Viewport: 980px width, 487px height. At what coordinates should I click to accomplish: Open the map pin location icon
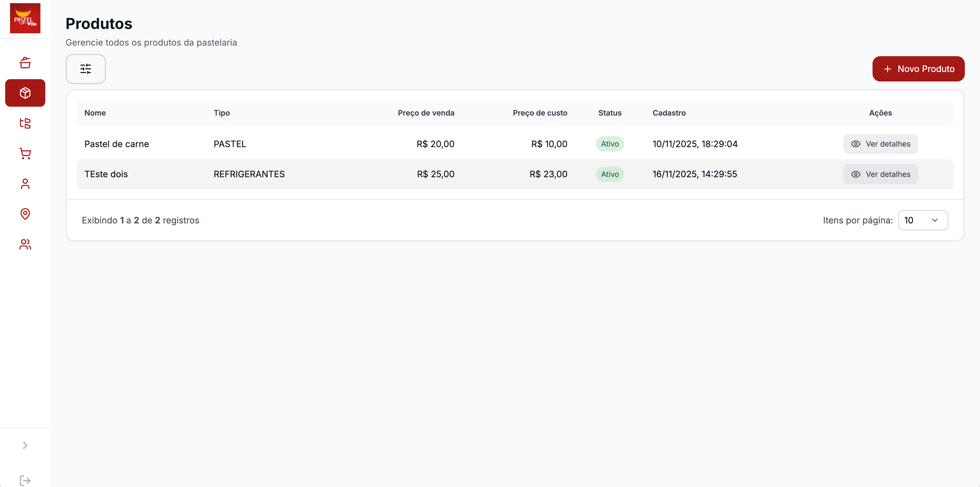25,214
